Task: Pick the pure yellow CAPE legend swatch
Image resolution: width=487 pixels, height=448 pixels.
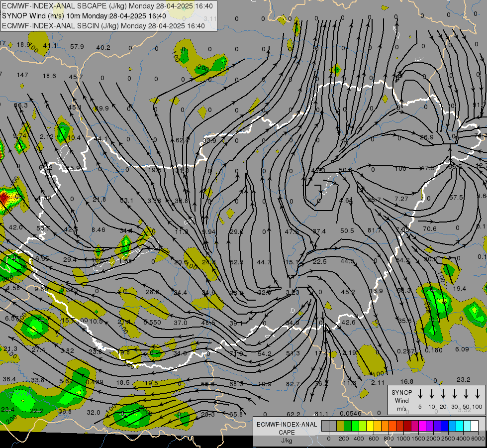Action: 370,426
